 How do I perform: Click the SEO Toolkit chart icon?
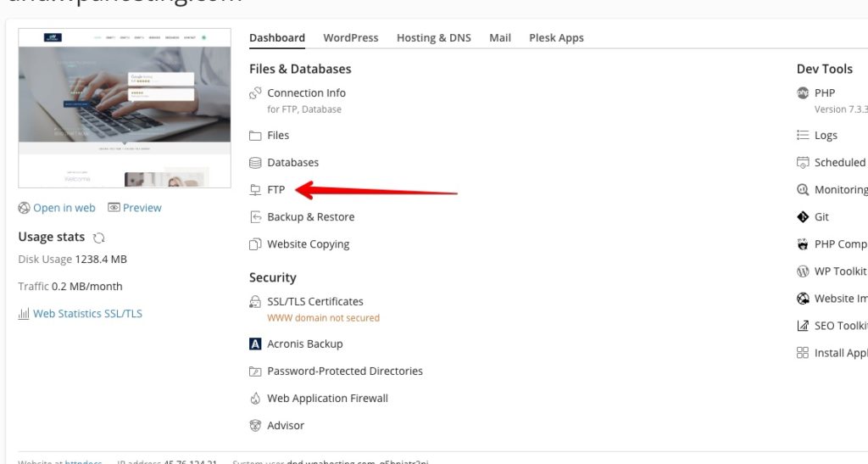[803, 326]
